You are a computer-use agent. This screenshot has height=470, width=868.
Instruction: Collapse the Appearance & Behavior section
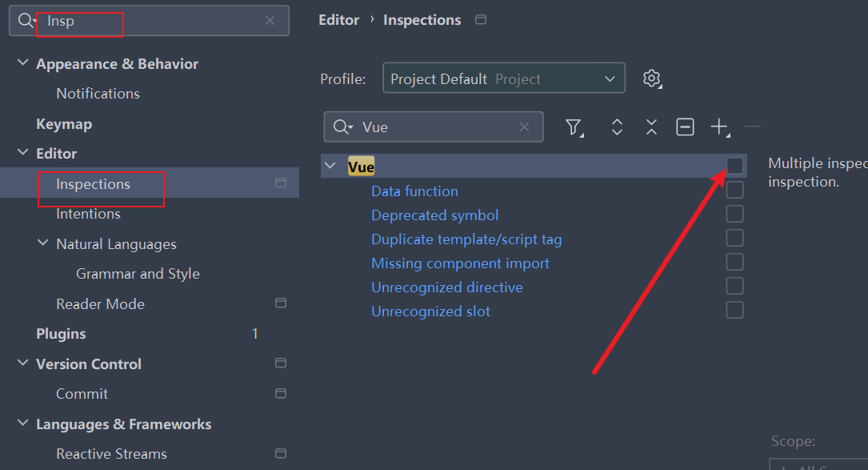pyautogui.click(x=22, y=63)
